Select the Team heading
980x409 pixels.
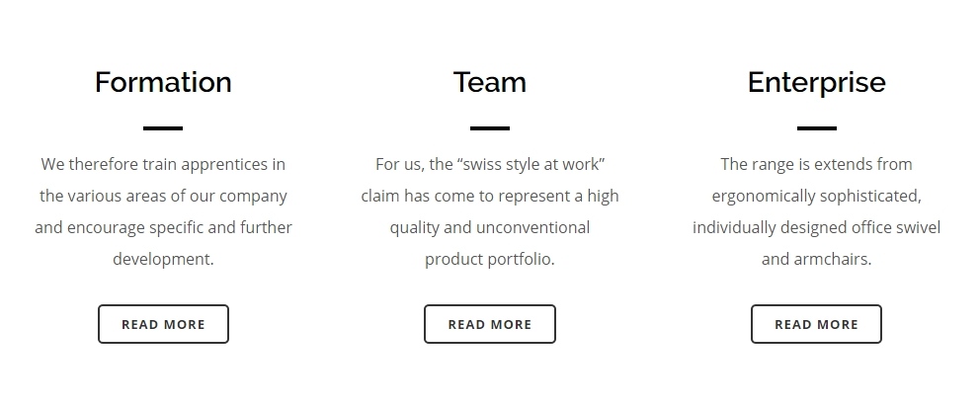pos(490,82)
